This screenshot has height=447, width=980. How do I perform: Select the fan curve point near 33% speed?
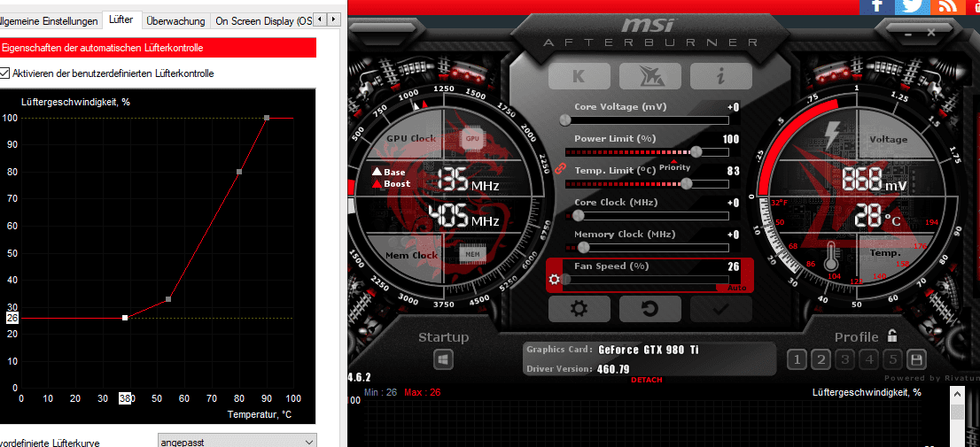pos(168,299)
